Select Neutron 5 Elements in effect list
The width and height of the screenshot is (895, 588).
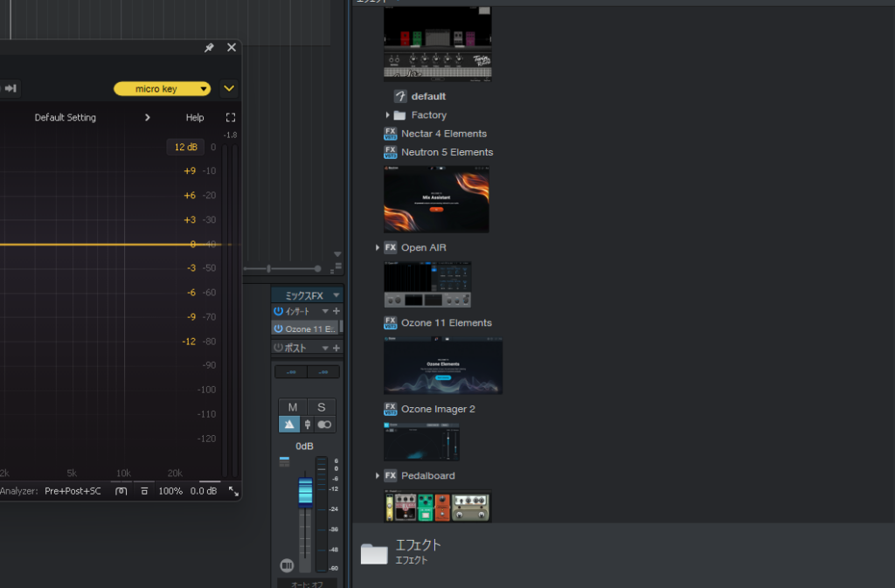[x=447, y=152]
